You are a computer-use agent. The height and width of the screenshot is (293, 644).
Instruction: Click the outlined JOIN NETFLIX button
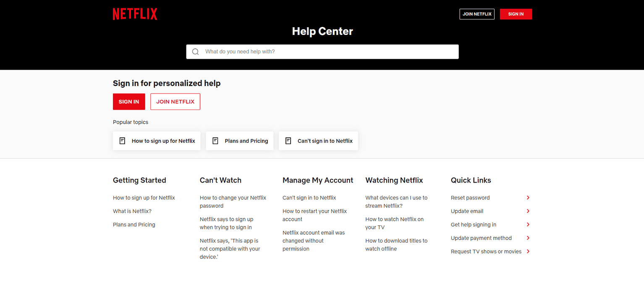point(175,102)
